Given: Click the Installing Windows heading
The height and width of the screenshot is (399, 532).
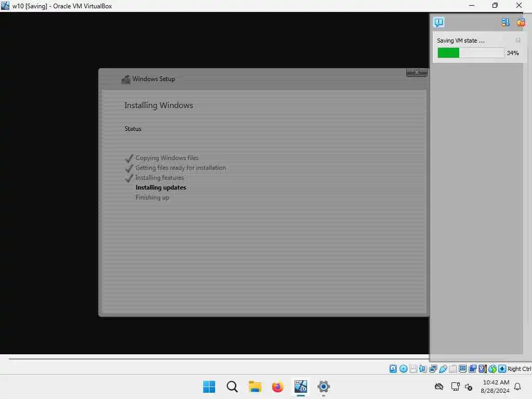Looking at the screenshot, I should [x=158, y=105].
